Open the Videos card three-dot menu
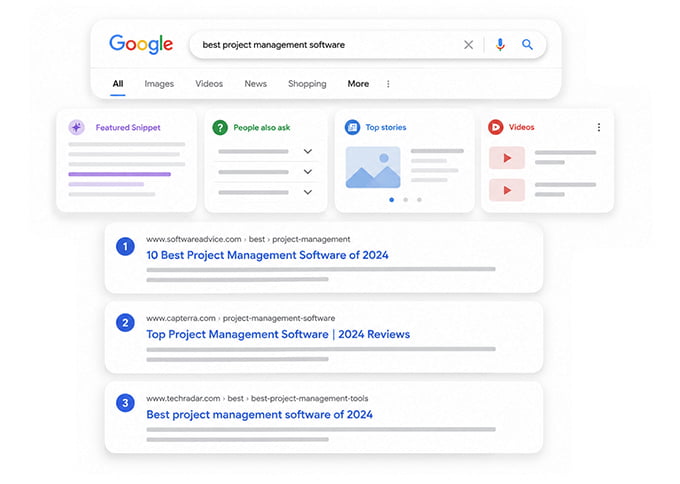Image resolution: width=680 pixels, height=484 pixels. click(599, 127)
